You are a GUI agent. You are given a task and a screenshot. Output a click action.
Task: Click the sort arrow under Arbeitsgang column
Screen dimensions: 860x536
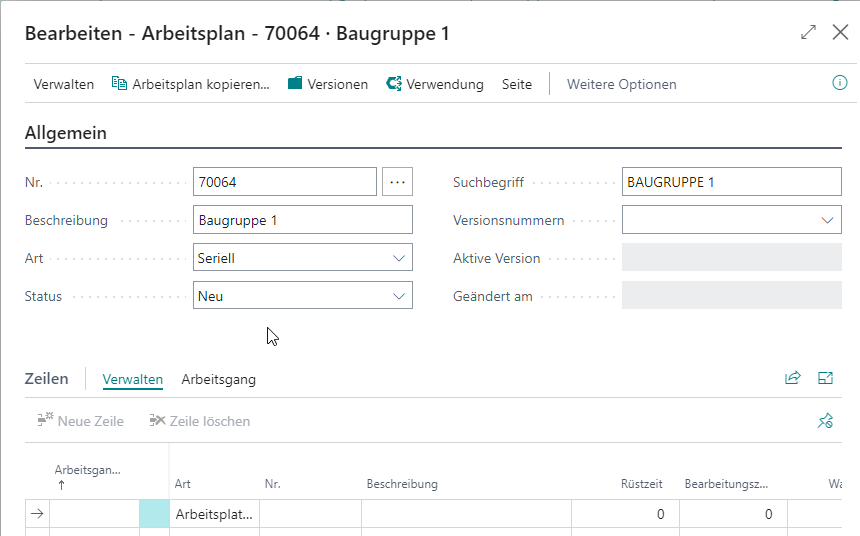[61, 485]
